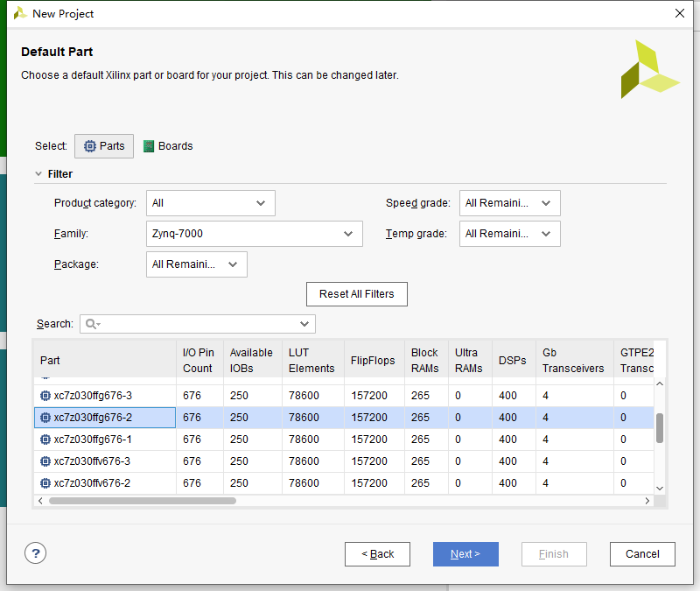Click the table's scroll up arrow
The width and height of the screenshot is (700, 591).
660,383
